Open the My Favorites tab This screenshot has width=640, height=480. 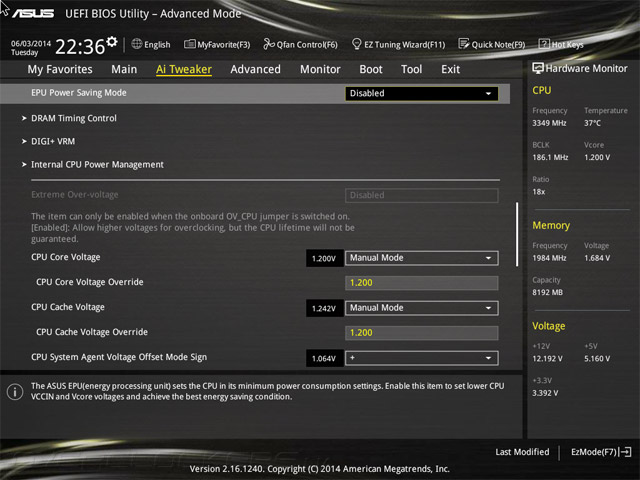[60, 69]
